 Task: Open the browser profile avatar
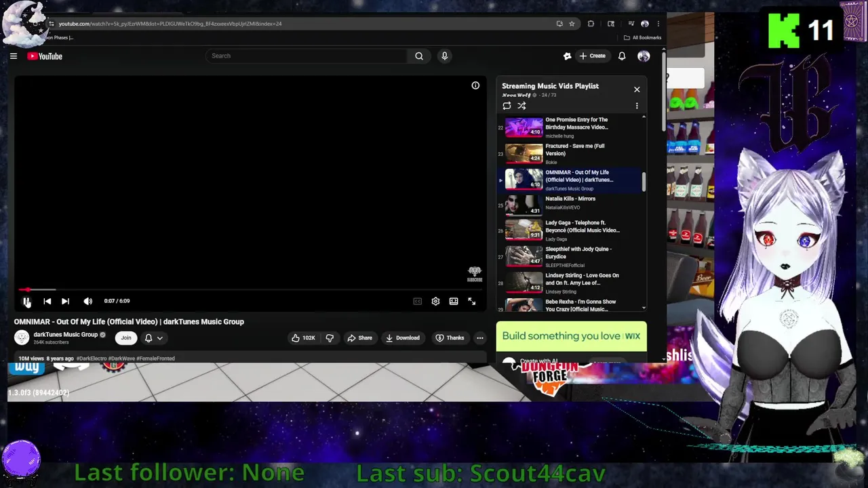click(645, 24)
